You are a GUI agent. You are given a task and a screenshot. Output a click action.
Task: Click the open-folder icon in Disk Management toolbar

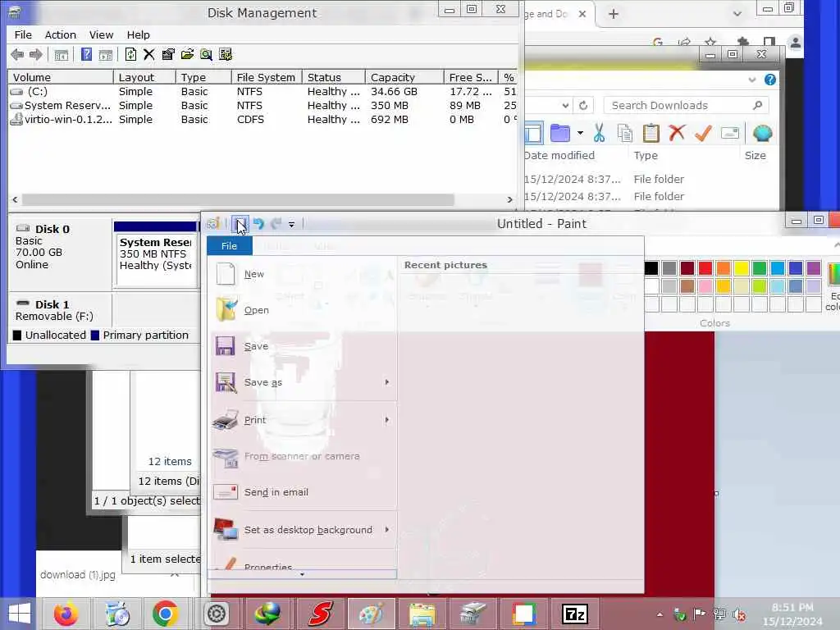tap(187, 55)
